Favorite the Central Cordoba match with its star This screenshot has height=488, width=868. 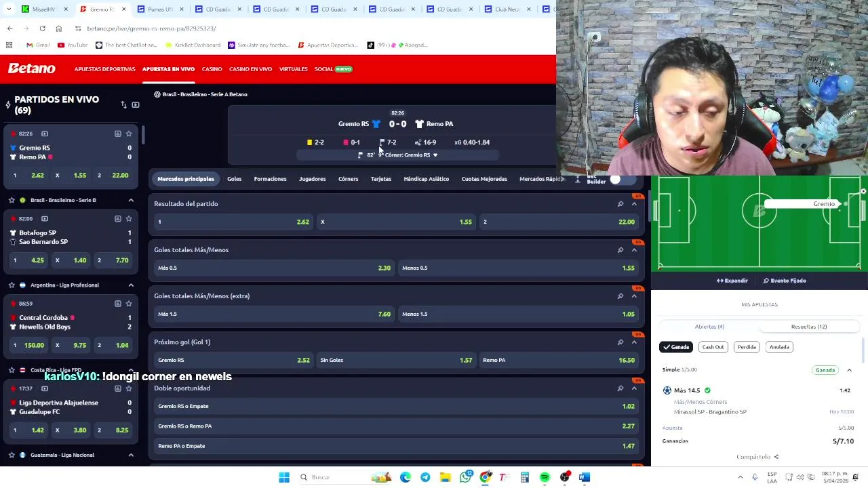click(128, 303)
